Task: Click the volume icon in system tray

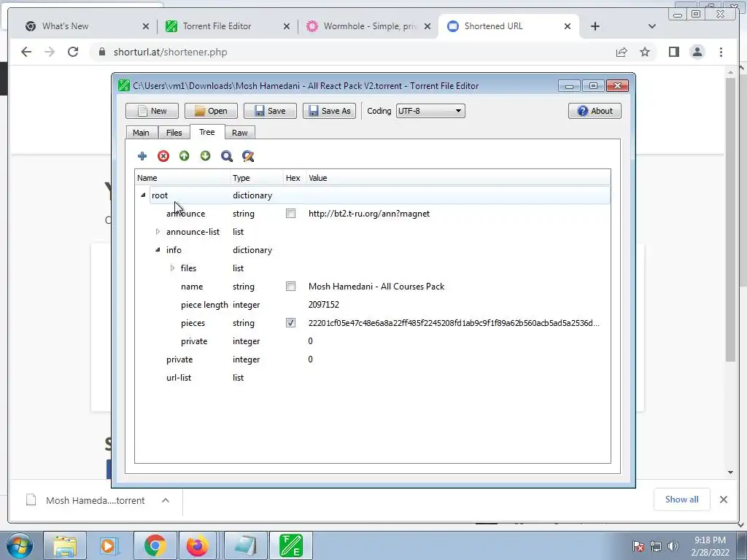Action: click(673, 546)
